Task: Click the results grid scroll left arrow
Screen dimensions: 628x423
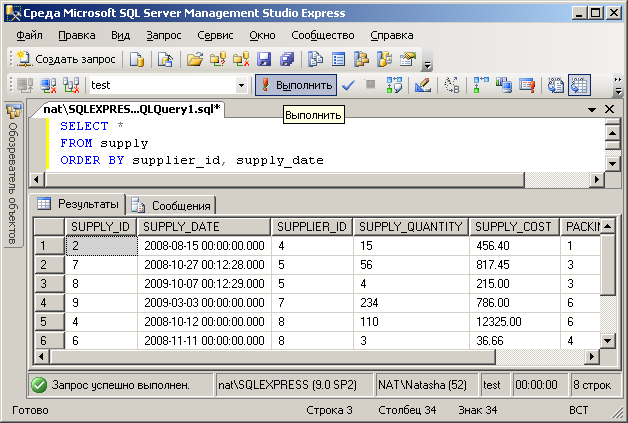Action: [41, 356]
